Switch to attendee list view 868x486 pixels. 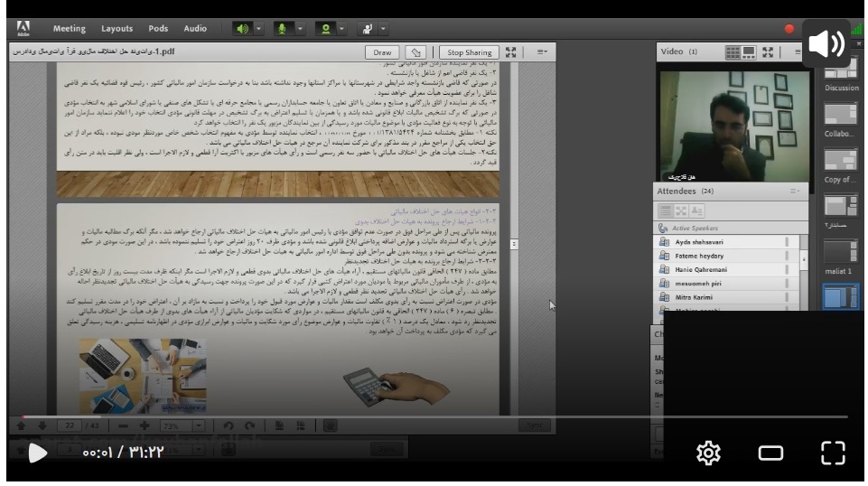click(666, 210)
